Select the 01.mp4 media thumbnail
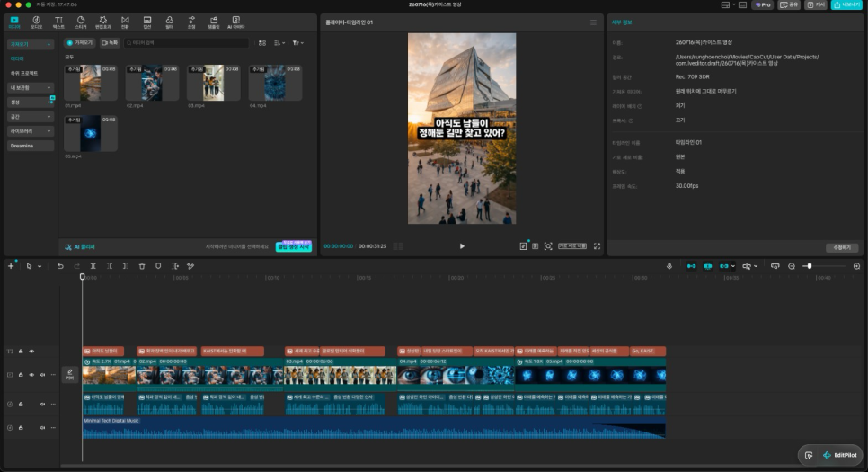 click(x=91, y=83)
